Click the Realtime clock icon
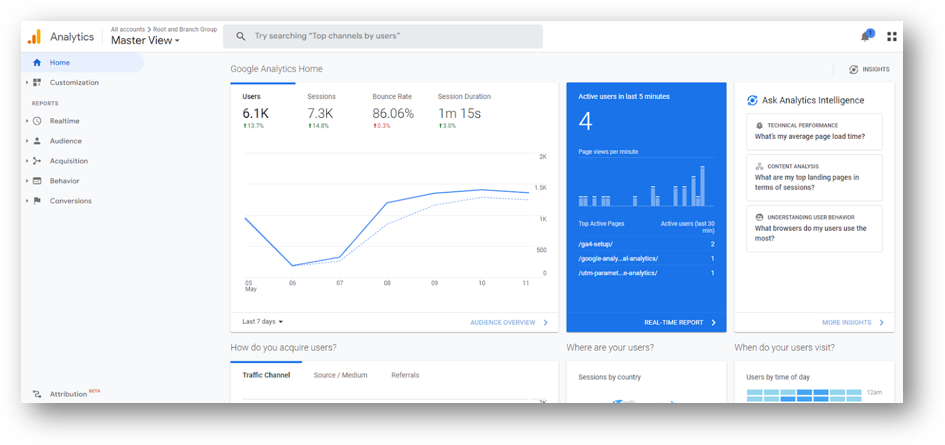 [37, 121]
